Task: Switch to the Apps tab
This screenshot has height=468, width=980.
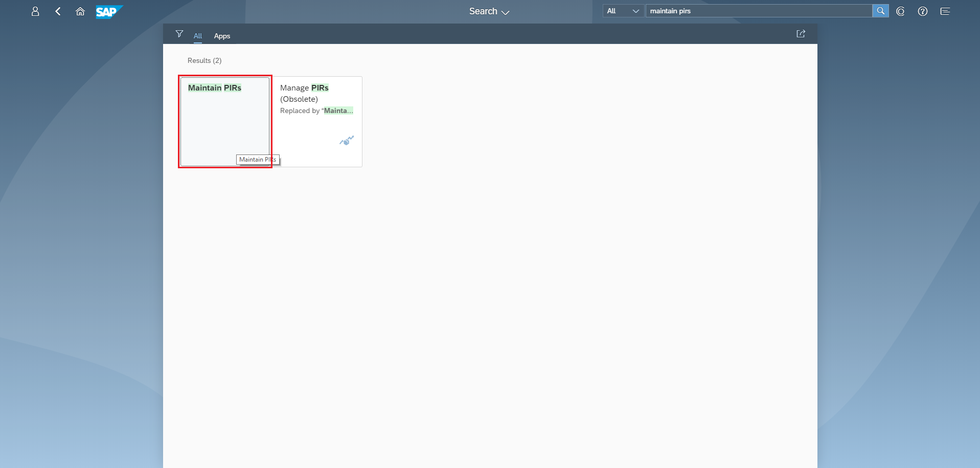Action: click(x=222, y=36)
